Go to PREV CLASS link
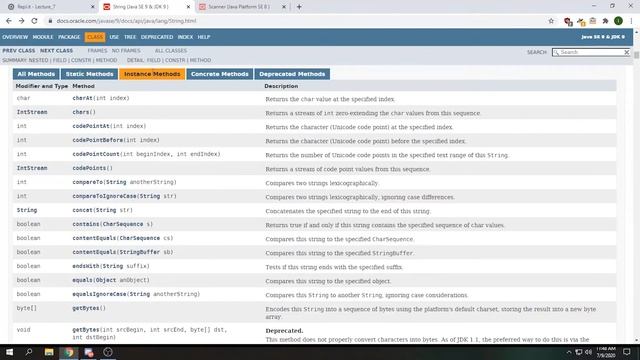The height and width of the screenshot is (360, 640). point(19,51)
